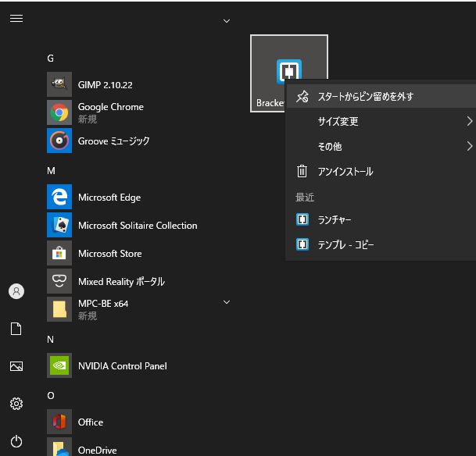Click the M section letter header
This screenshot has width=476, height=456.
coord(51,171)
